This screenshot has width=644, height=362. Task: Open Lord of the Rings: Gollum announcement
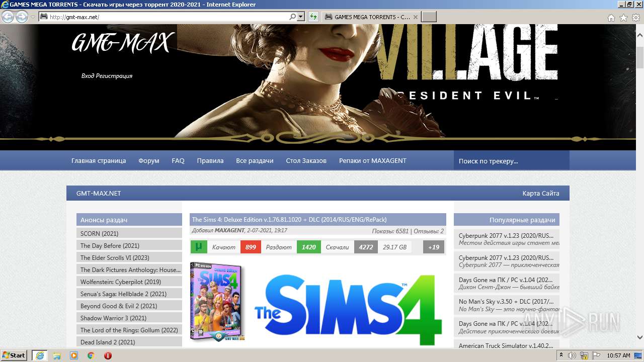click(129, 330)
